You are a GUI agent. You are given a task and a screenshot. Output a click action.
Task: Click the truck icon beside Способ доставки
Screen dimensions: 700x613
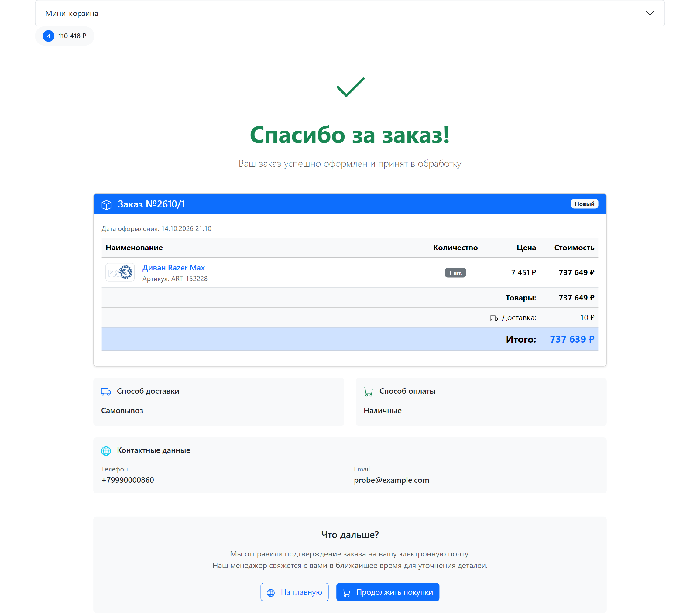coord(106,391)
